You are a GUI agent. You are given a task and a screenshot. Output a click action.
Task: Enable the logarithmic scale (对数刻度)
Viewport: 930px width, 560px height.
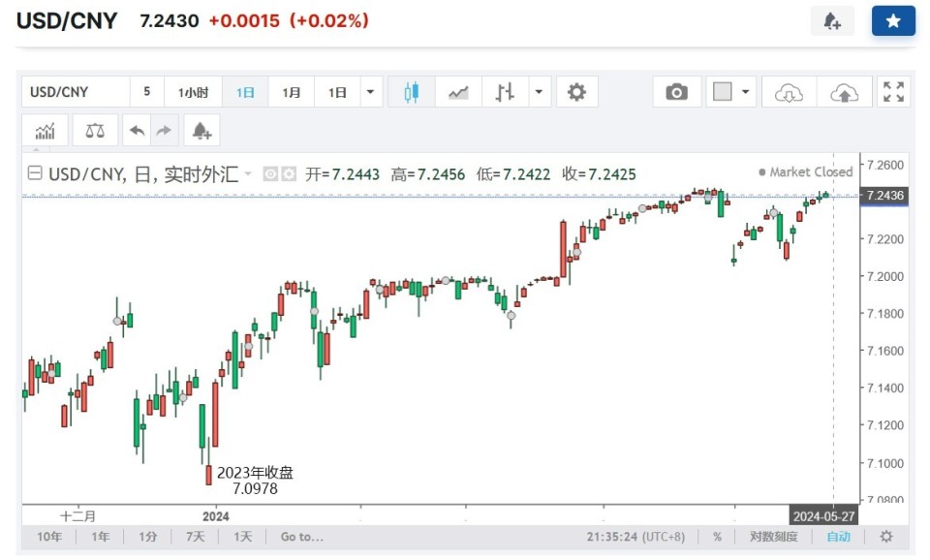click(774, 537)
